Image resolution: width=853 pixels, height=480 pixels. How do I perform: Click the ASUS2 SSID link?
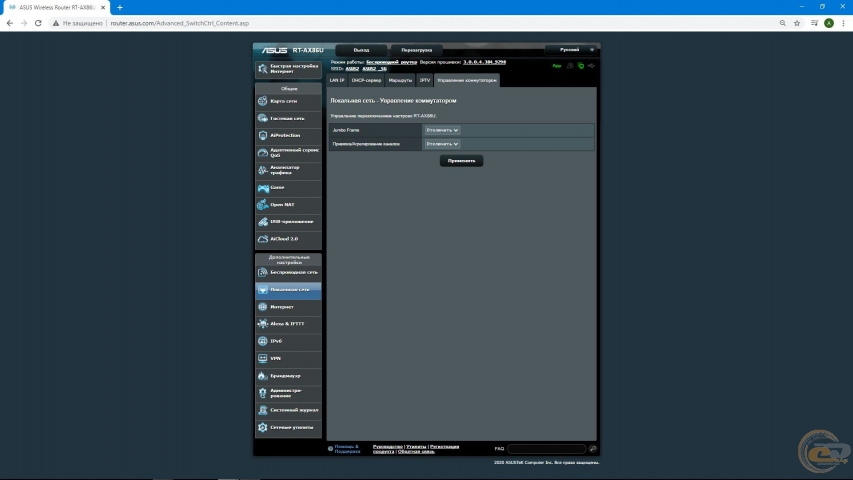pos(353,69)
